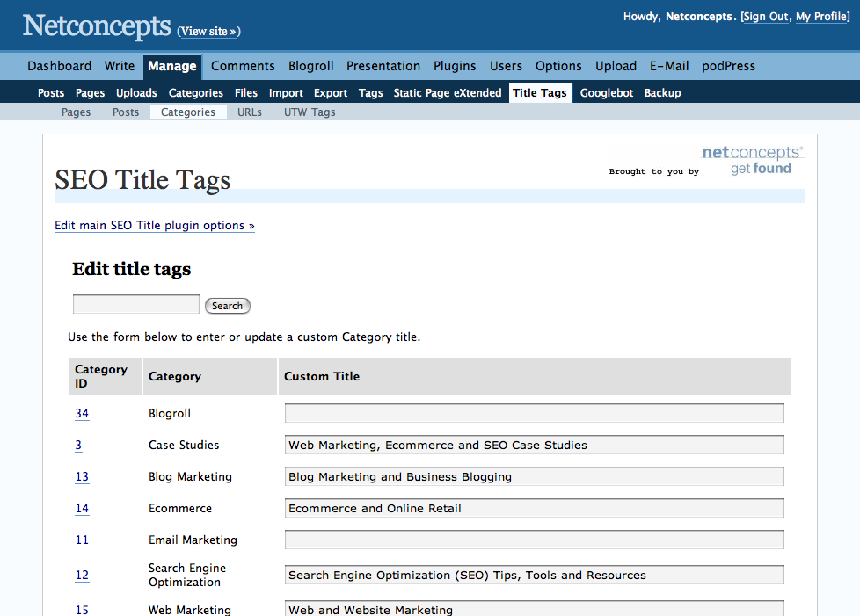The height and width of the screenshot is (616, 860).
Task: Click the SEO Title Tags page heading
Action: tap(142, 180)
